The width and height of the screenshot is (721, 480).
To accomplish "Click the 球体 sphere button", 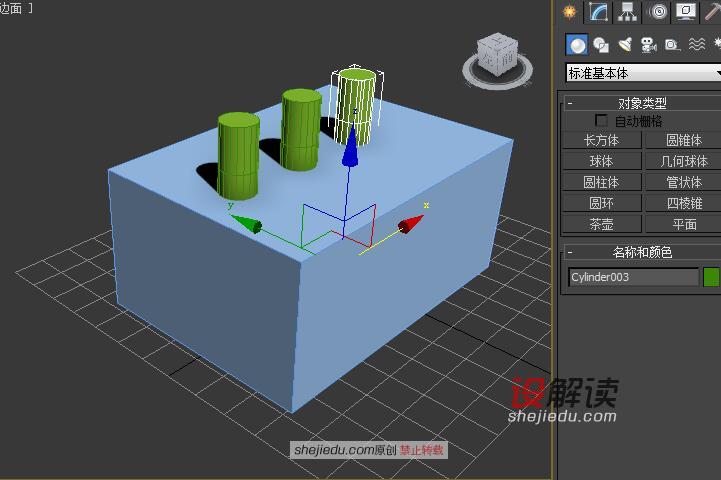I will coord(601,161).
